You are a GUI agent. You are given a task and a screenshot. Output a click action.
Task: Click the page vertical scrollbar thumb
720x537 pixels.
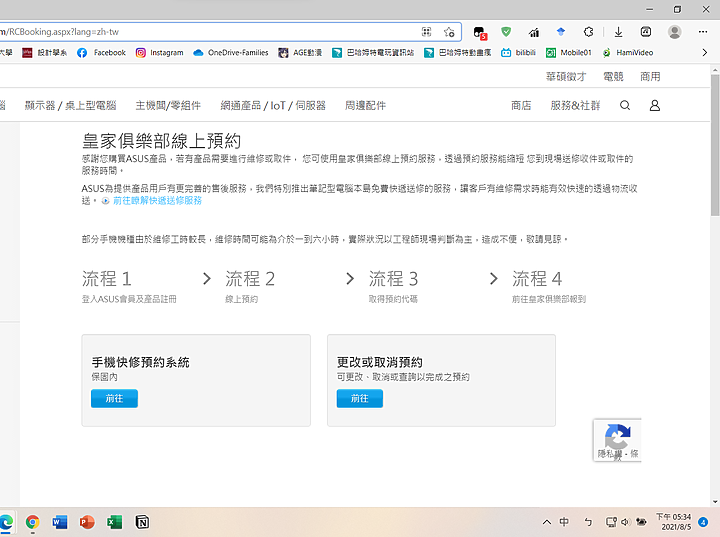pos(715,145)
